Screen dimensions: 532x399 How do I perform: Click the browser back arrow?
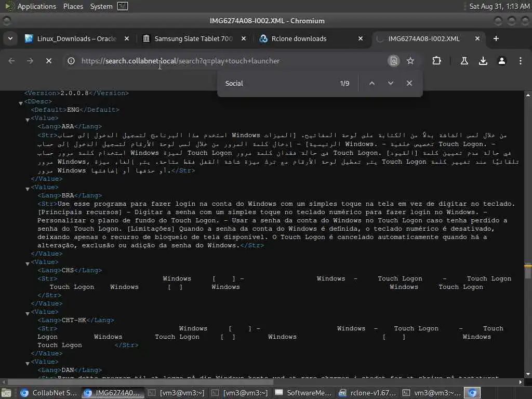pyautogui.click(x=11, y=61)
